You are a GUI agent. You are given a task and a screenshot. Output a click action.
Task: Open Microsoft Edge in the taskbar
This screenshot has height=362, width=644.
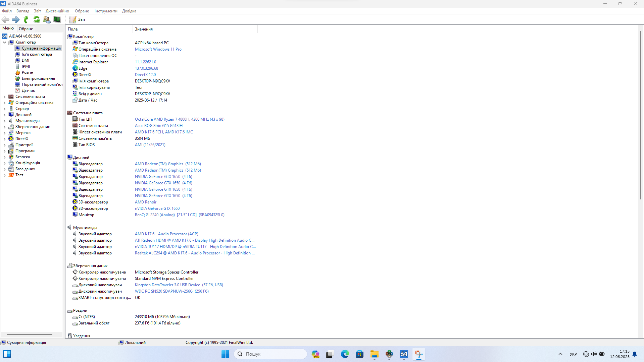coord(345,354)
